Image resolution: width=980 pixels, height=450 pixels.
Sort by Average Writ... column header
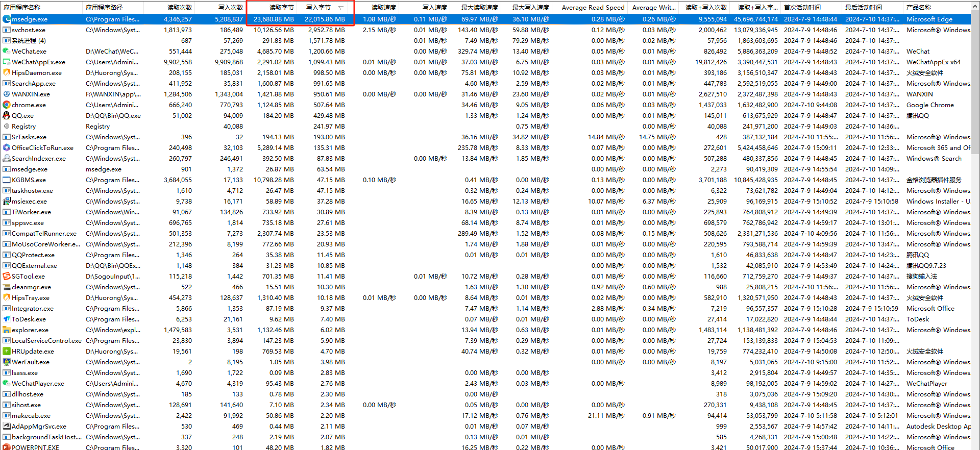click(653, 7)
